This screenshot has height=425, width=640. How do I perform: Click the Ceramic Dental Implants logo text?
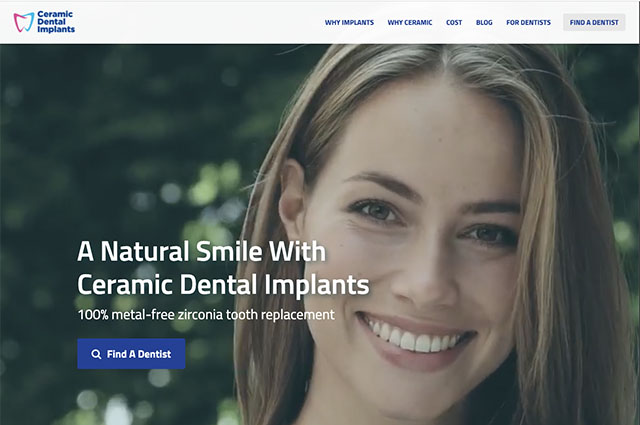pyautogui.click(x=56, y=22)
